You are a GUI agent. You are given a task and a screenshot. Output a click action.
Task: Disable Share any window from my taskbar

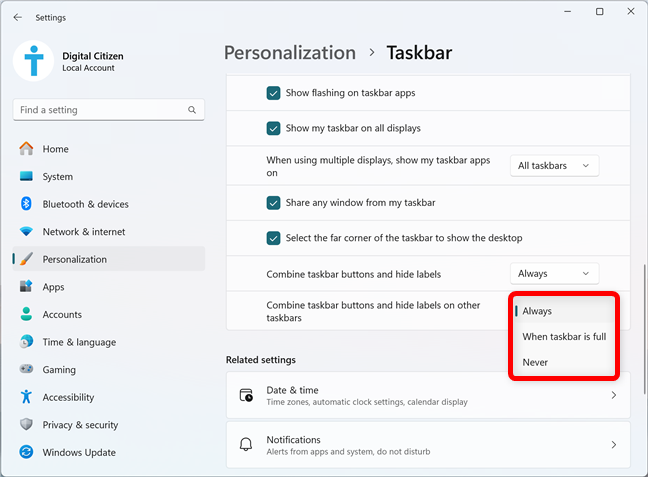(x=273, y=203)
